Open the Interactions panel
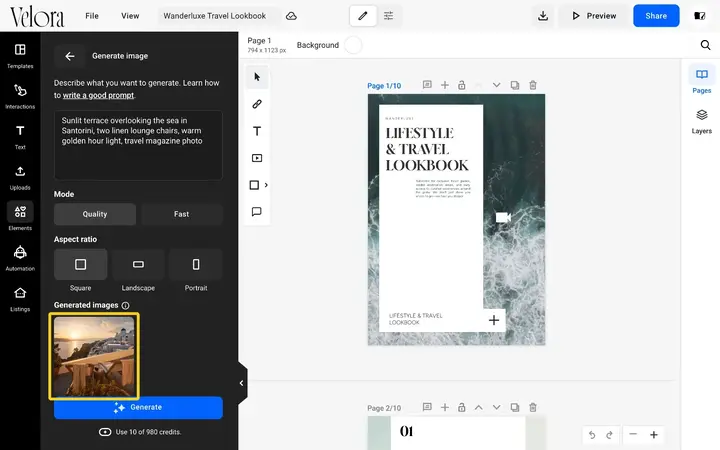Image resolution: width=720 pixels, height=450 pixels. pyautogui.click(x=20, y=96)
